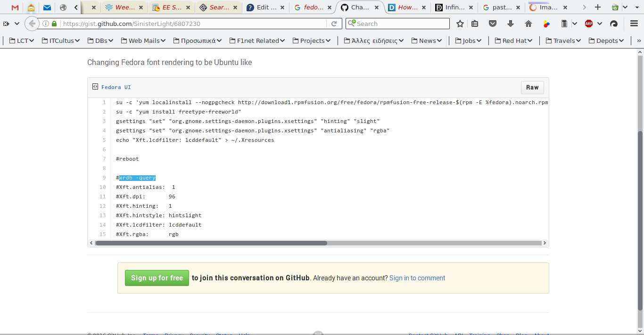644x335 pixels.
Task: Open the Jobs bookmarks folder
Action: (x=468, y=41)
